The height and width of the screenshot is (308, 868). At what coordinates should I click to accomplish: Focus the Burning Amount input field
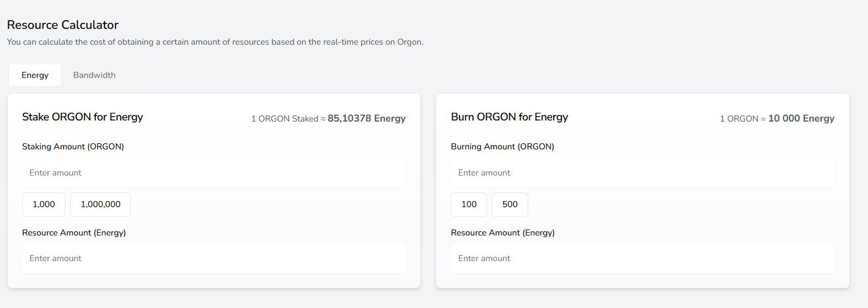click(643, 173)
